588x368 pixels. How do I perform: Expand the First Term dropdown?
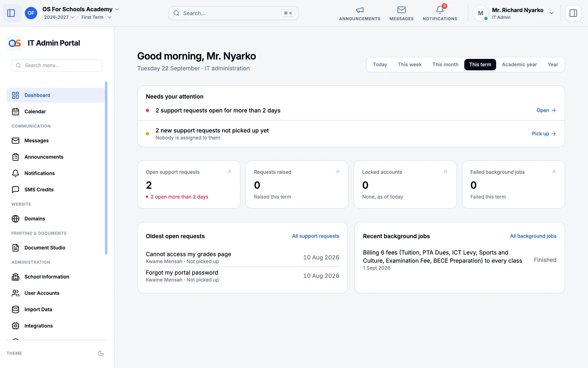(96, 17)
